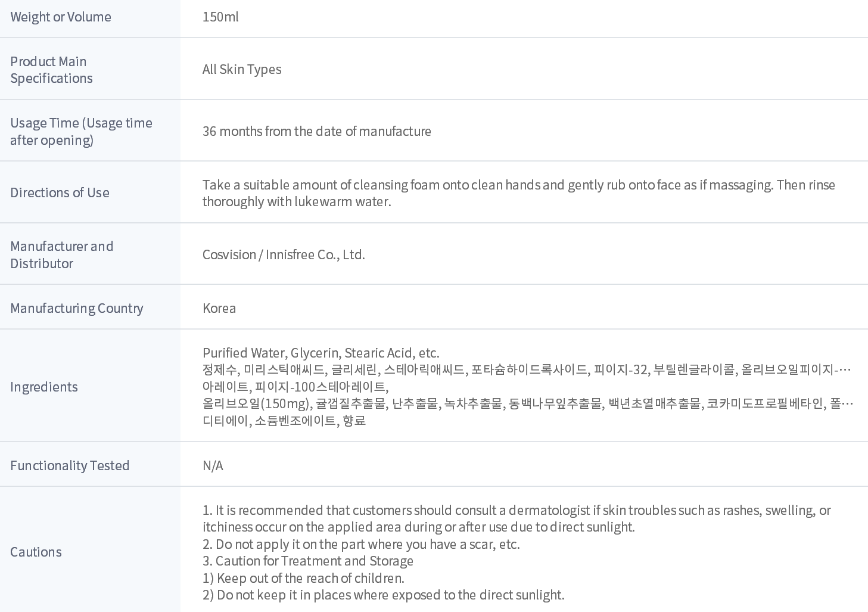Expand the ellipsis ending the first Korean ingredients line
This screenshot has height=612, width=868.
click(845, 370)
